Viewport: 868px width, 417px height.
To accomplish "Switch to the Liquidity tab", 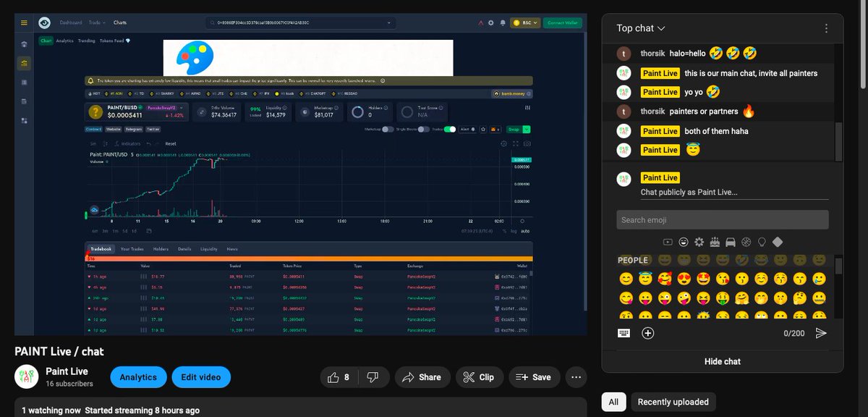I will 208,248.
